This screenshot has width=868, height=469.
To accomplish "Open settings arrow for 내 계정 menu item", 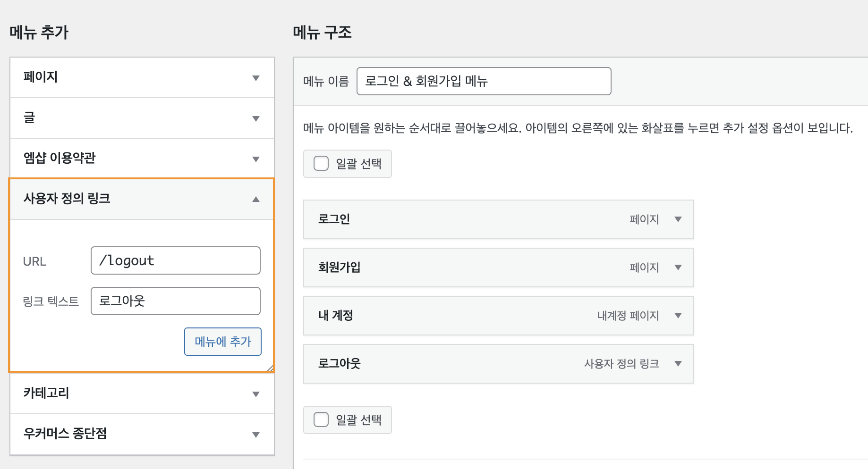I will 678,316.
